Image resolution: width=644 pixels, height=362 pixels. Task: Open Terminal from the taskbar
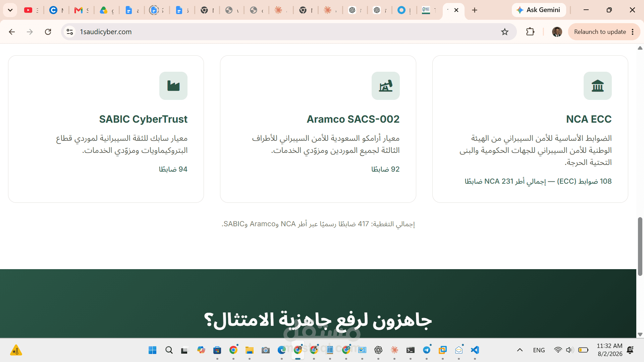(x=411, y=350)
